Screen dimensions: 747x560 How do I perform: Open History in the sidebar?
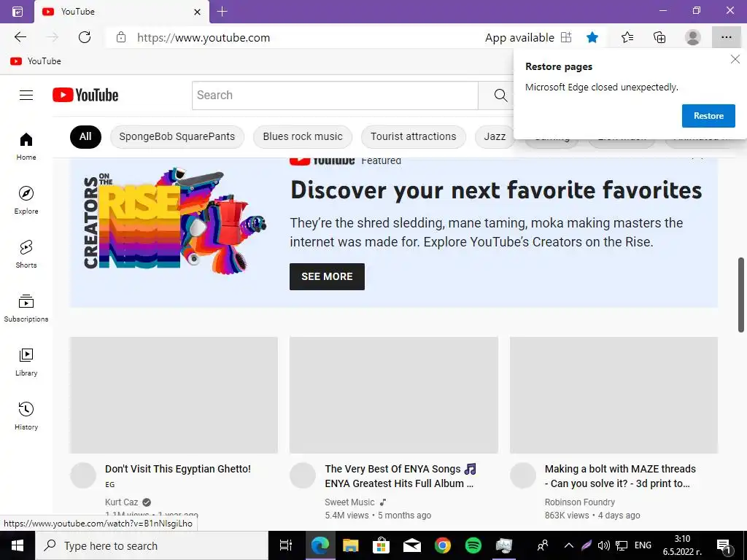26,416
